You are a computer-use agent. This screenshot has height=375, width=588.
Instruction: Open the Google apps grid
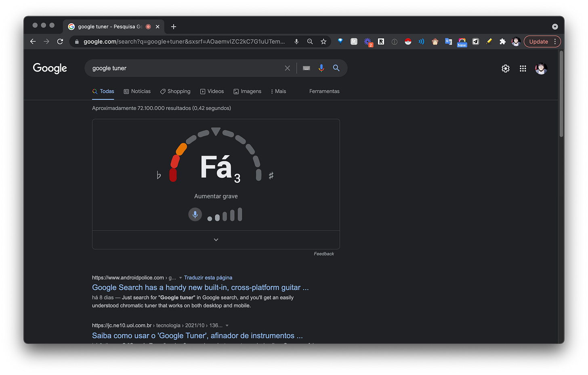click(x=523, y=69)
